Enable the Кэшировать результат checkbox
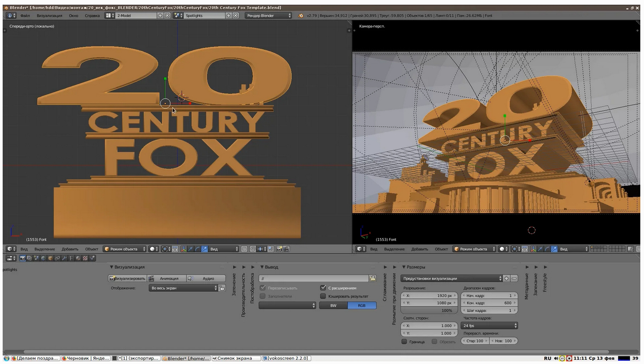This screenshot has width=644, height=364. click(323, 297)
